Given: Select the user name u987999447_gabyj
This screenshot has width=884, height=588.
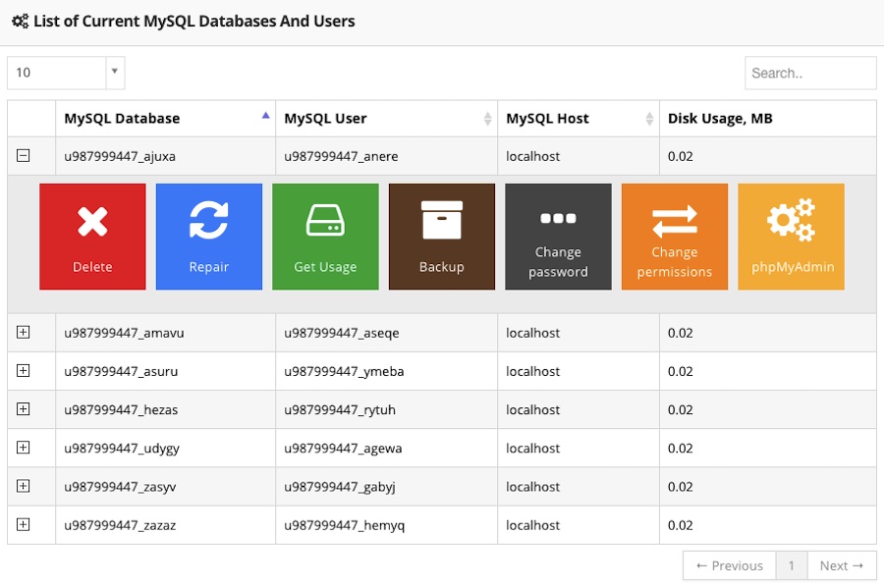Looking at the screenshot, I should pyautogui.click(x=340, y=487).
